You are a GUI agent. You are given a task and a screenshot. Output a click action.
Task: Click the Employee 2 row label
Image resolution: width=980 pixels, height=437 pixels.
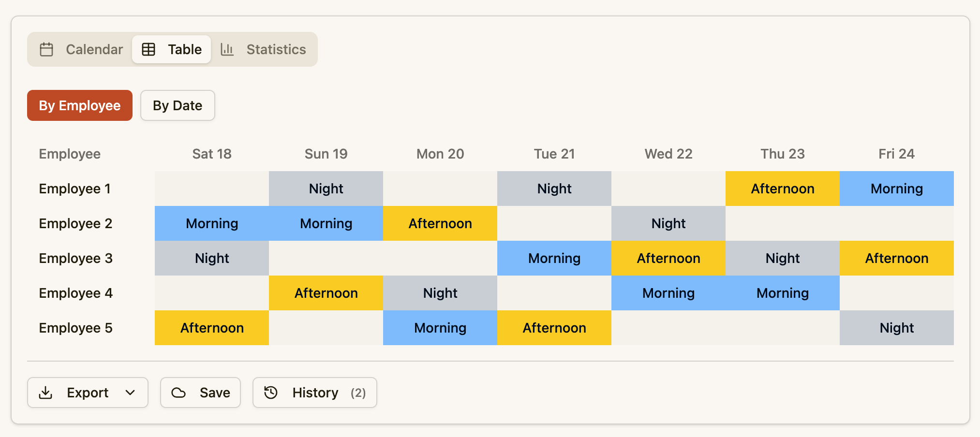pos(75,223)
